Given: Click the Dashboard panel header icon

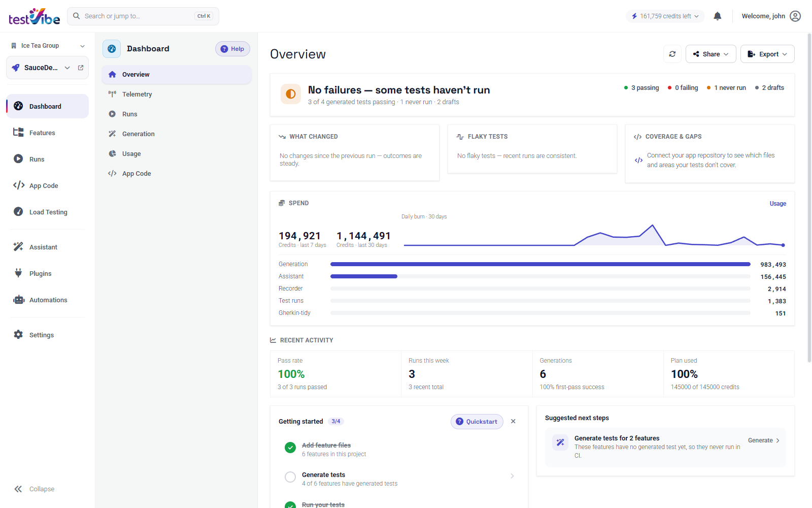Looking at the screenshot, I should pyautogui.click(x=112, y=49).
